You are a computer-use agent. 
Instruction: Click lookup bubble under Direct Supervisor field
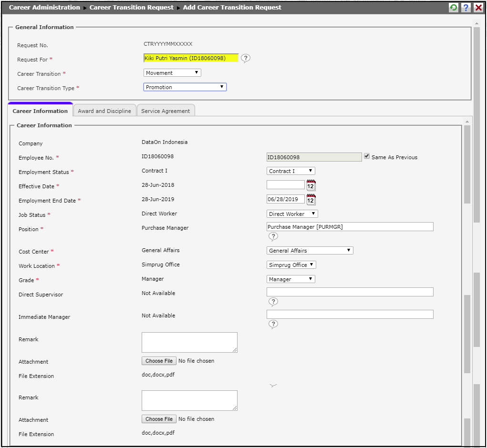point(273,302)
